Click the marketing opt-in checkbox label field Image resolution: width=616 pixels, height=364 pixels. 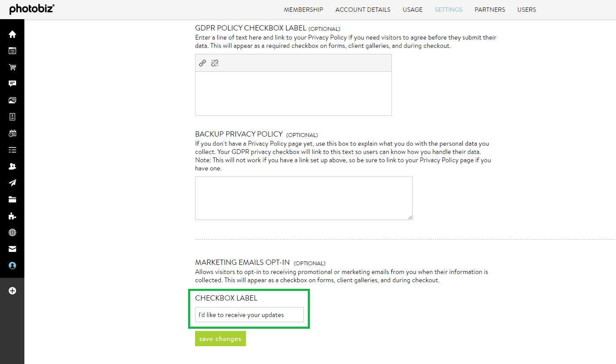point(249,314)
